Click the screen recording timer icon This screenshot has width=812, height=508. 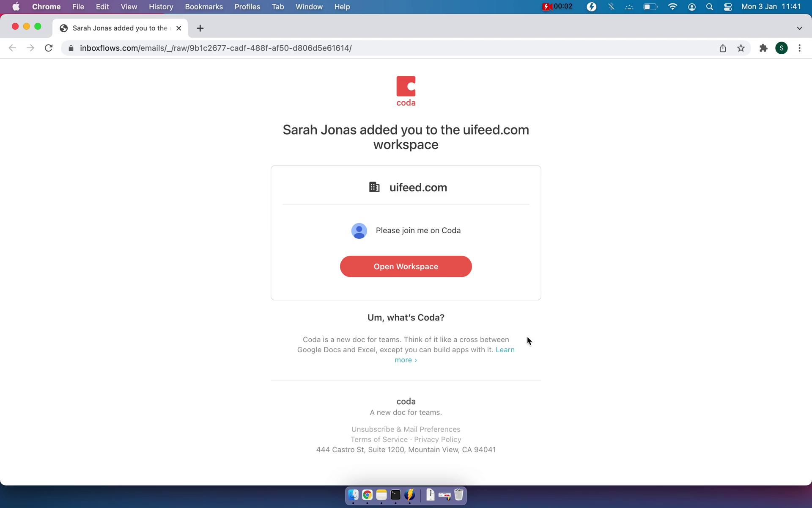(x=557, y=7)
